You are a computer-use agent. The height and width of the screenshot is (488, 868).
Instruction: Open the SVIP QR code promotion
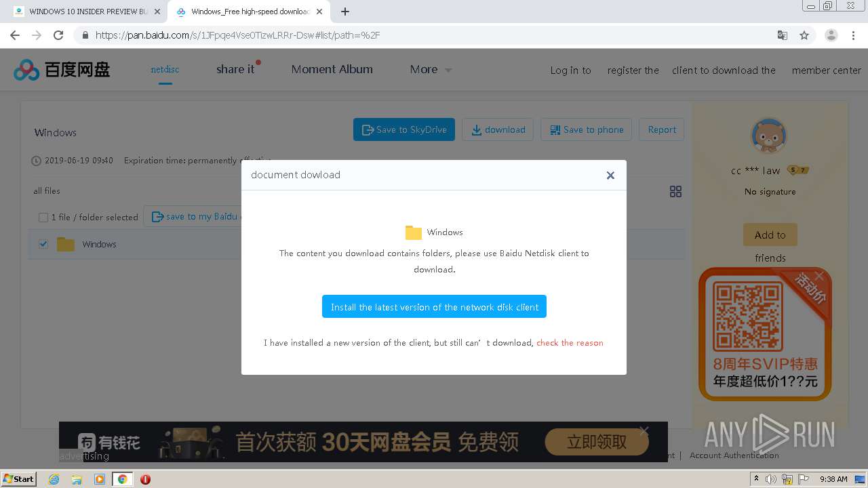point(765,333)
